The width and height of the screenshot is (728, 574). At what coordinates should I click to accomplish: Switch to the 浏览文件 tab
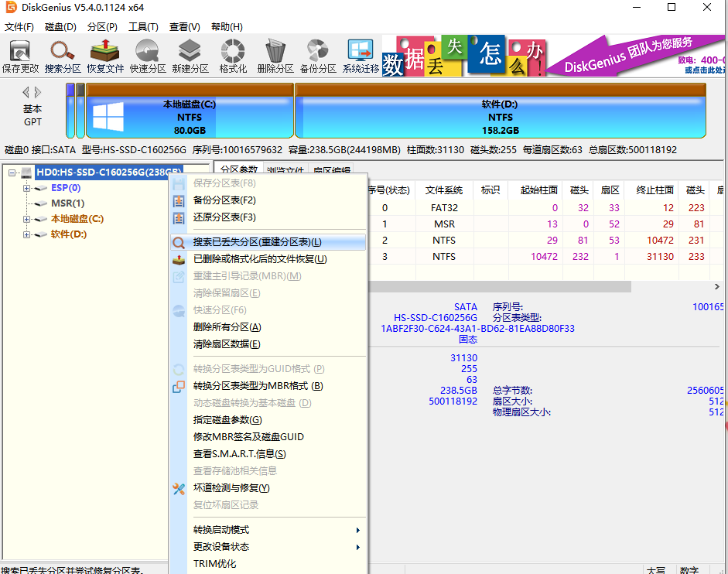(x=285, y=170)
